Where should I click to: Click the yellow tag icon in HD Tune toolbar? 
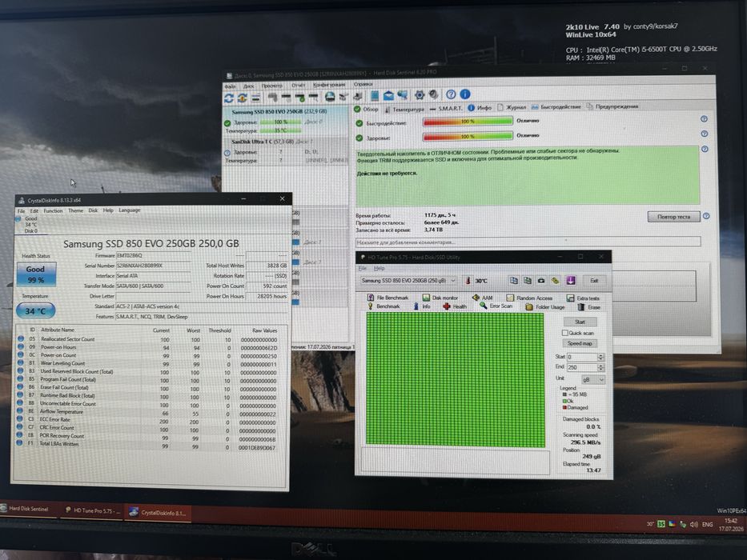pos(556,281)
